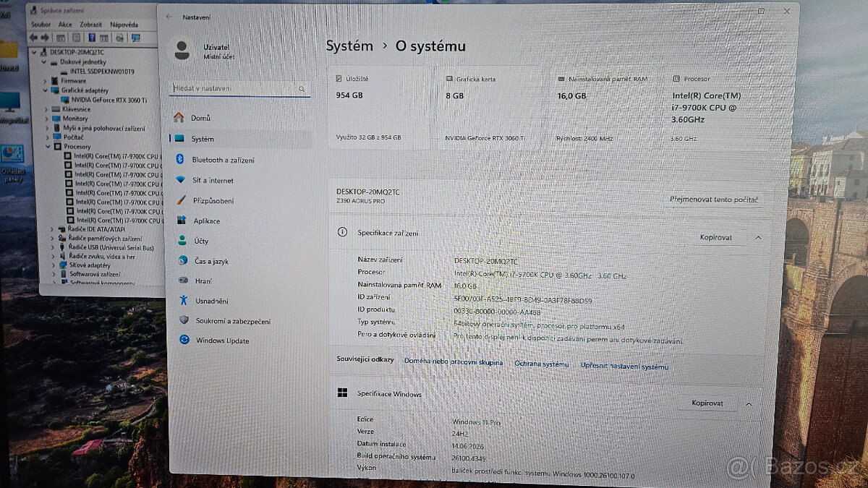This screenshot has height=488, width=868.
Task: Select Síťové adaptéry tree item
Action: pyautogui.click(x=90, y=266)
